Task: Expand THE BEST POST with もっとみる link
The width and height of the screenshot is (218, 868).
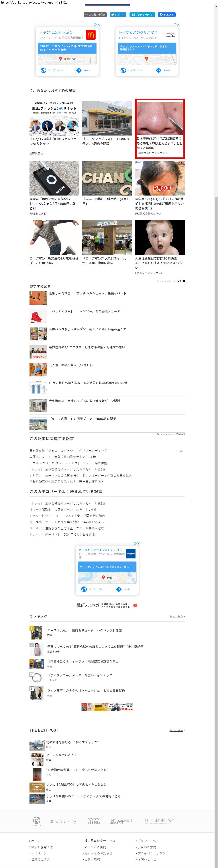Action: [x=177, y=730]
